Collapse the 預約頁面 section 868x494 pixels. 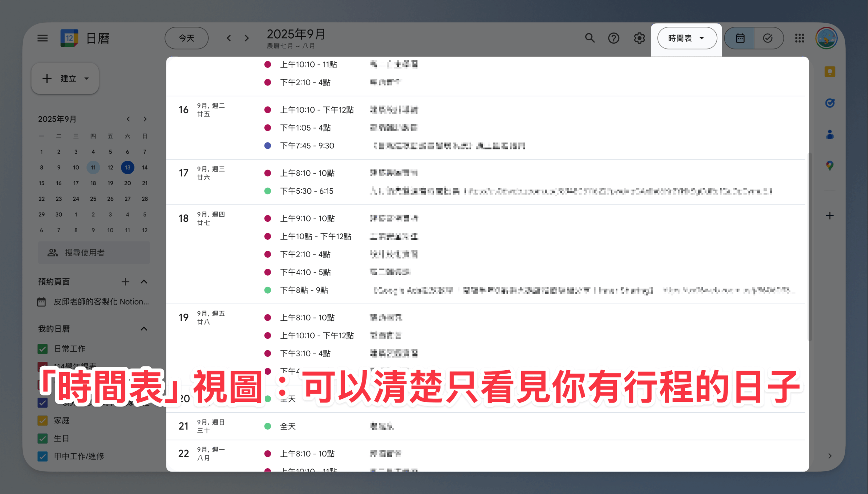[144, 282]
